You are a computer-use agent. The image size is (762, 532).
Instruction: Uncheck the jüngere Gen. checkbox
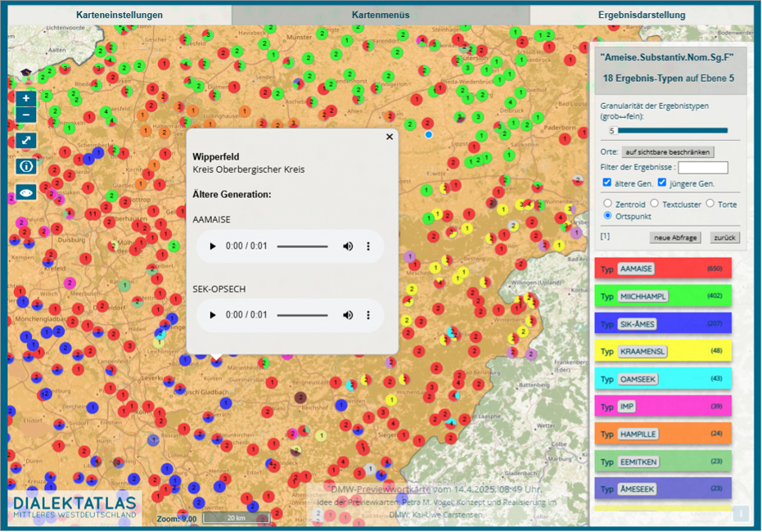(662, 183)
